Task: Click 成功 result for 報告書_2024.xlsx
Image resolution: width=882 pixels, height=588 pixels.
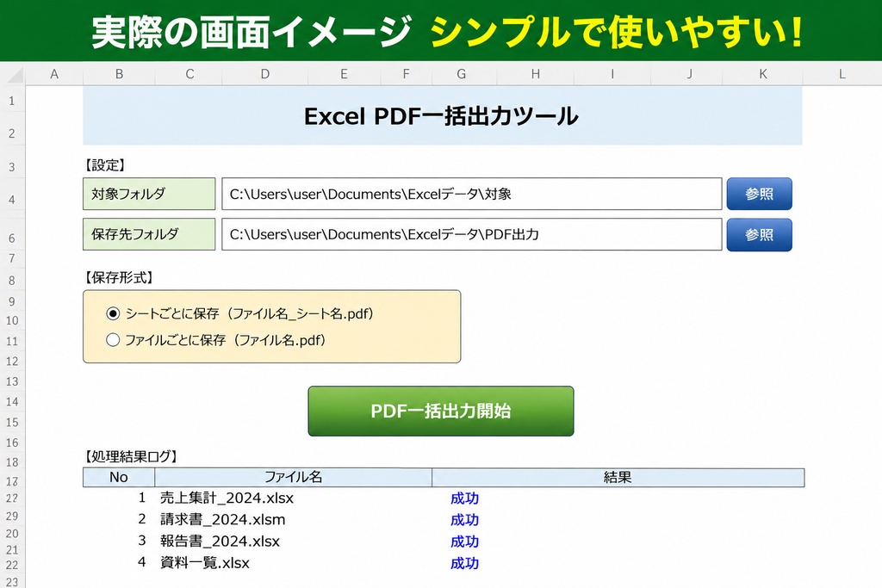Action: 464,542
